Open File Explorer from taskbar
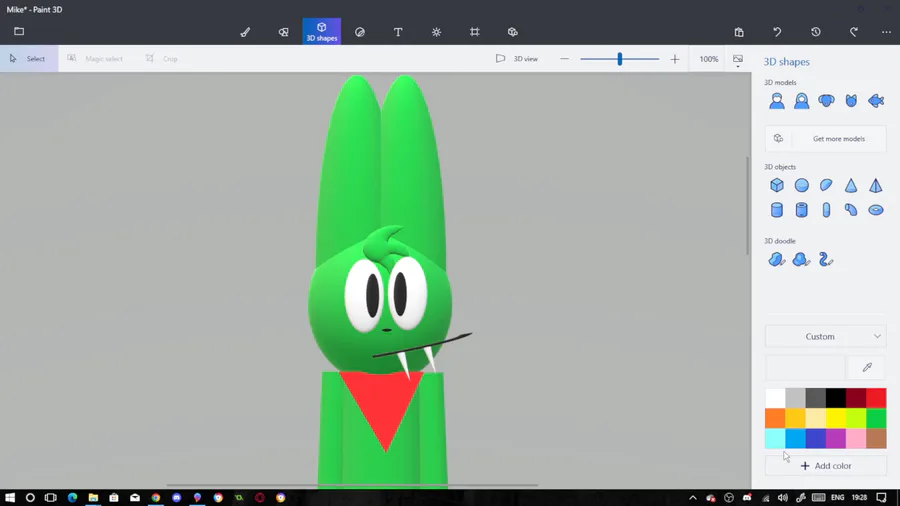The image size is (900, 506). pos(93,497)
